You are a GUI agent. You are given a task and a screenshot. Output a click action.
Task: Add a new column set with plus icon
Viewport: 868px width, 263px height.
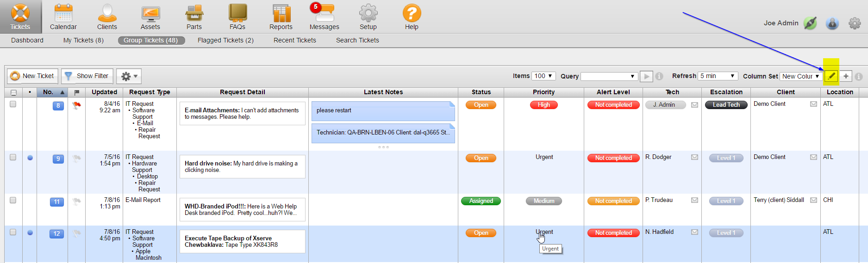(846, 76)
